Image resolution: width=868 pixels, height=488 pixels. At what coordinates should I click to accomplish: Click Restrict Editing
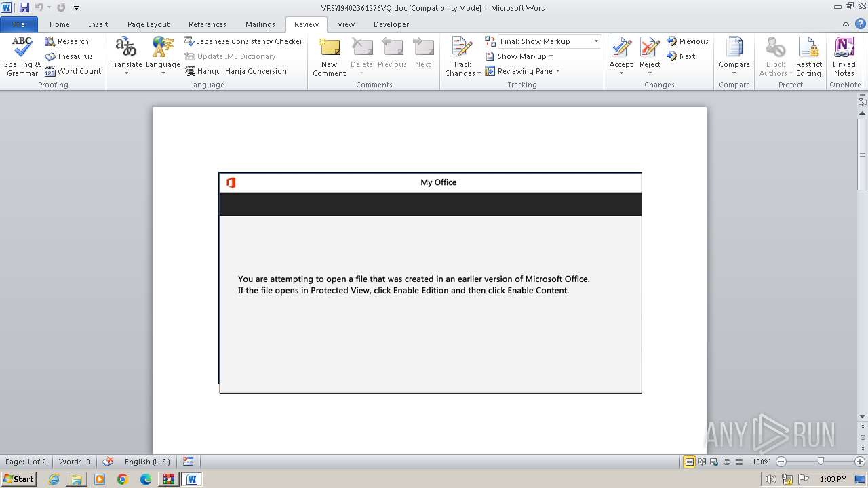pos(808,56)
